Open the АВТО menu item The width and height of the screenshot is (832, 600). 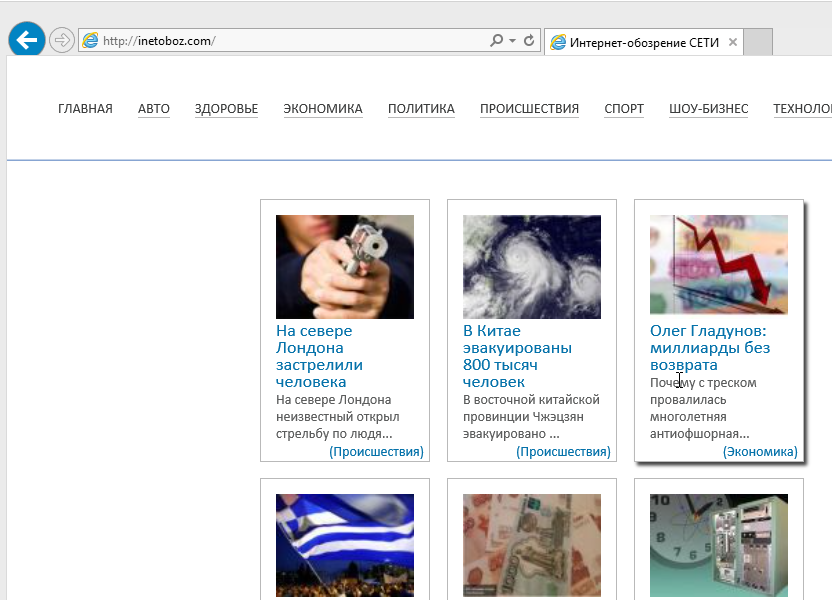[154, 109]
